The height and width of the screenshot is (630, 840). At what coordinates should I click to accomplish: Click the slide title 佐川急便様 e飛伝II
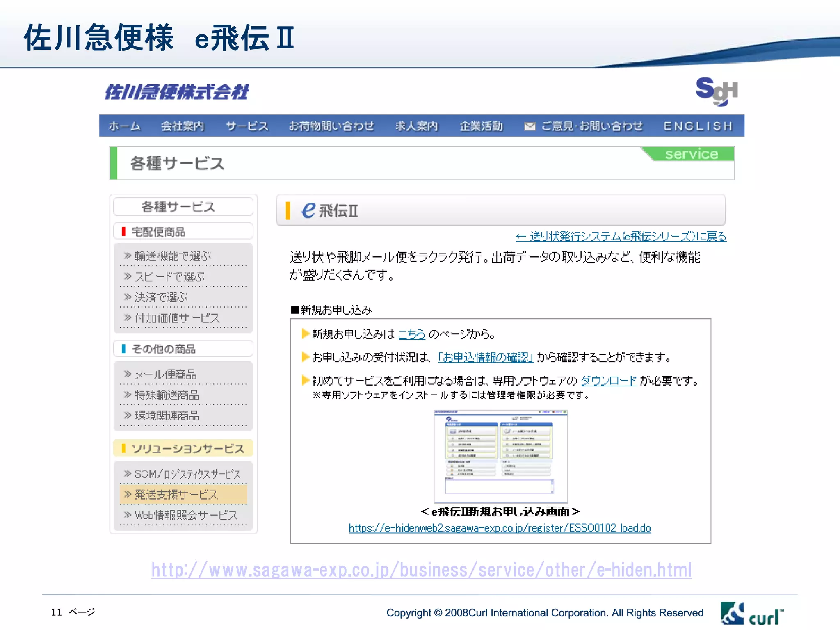pos(159,37)
